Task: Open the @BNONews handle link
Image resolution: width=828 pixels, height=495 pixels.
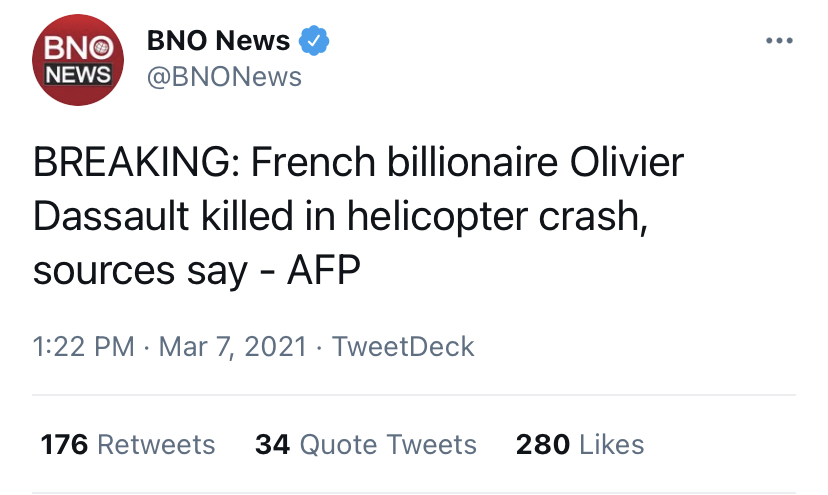Action: coord(224,76)
